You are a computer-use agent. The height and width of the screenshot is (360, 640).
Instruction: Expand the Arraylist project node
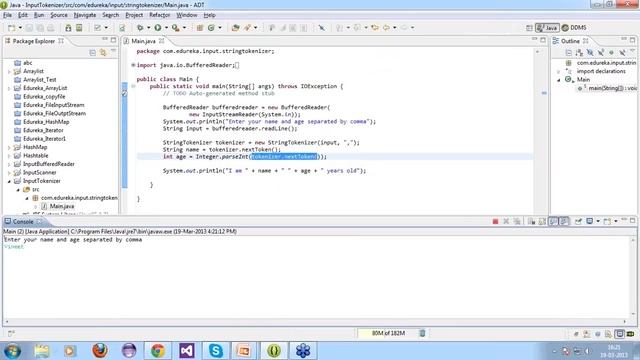(9, 71)
